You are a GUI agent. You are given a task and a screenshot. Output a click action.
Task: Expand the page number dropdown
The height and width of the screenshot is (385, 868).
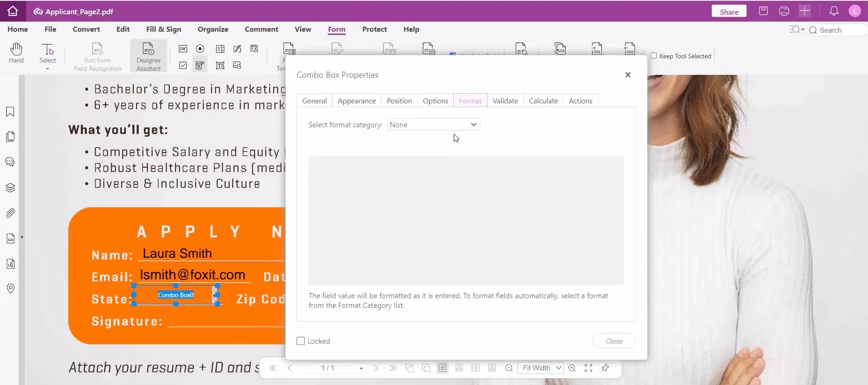point(361,368)
